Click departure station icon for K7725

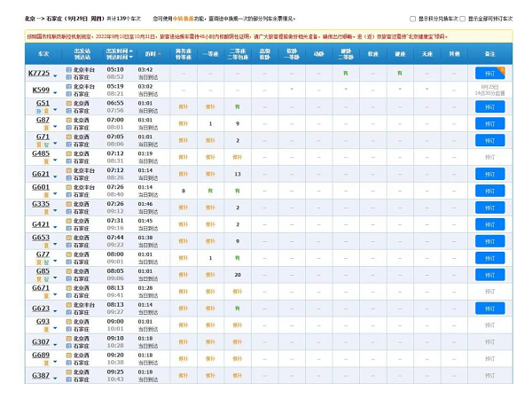click(x=68, y=68)
